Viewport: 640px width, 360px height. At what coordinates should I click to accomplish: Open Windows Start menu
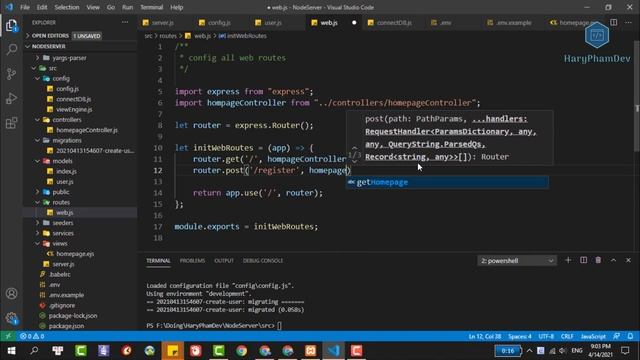click(11, 351)
